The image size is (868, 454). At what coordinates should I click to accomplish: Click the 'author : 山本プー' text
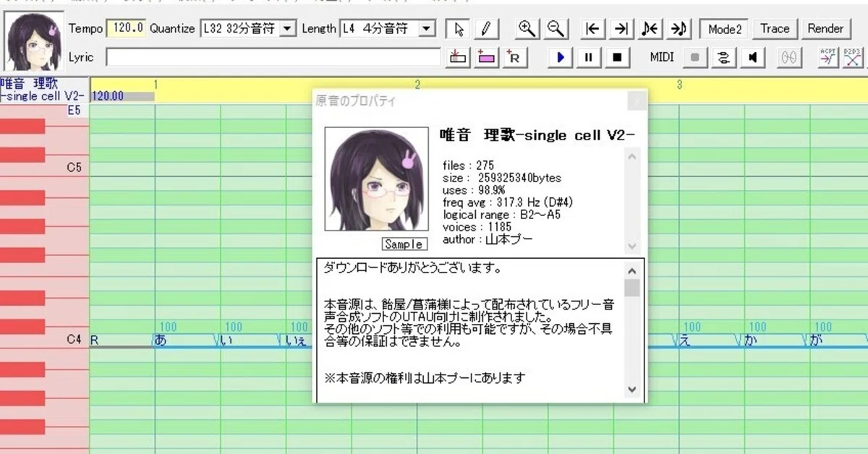click(487, 239)
